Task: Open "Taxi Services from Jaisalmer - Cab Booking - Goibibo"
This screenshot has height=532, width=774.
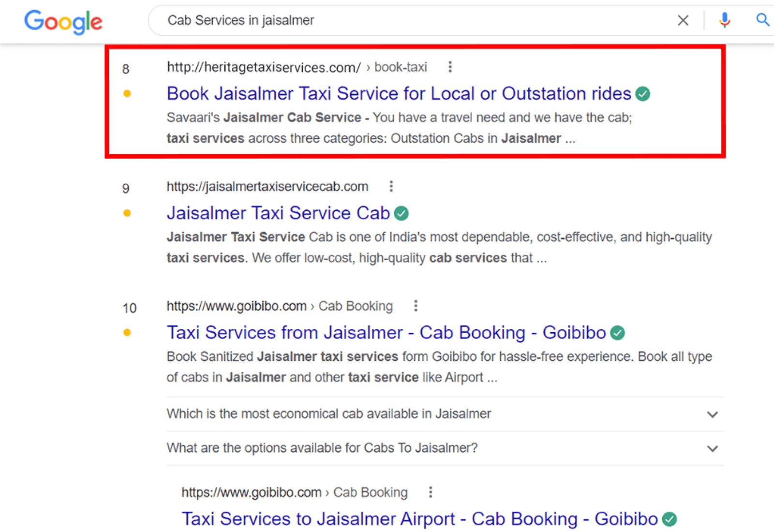Action: (386, 332)
